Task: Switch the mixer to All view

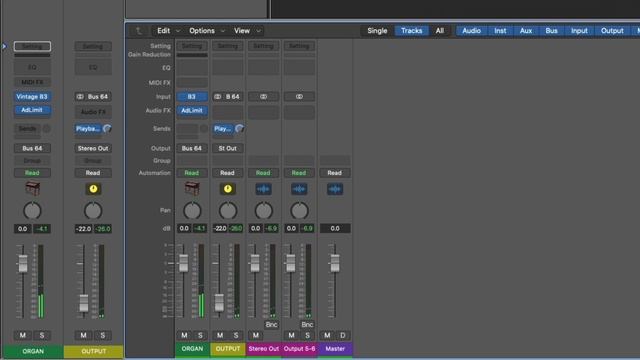Action: 440,31
